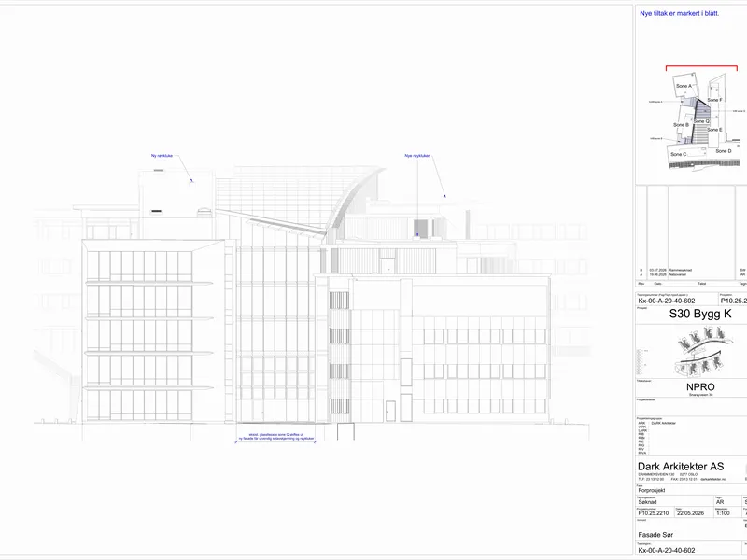Click the 'Sone Q' key plan label

pyautogui.click(x=701, y=121)
